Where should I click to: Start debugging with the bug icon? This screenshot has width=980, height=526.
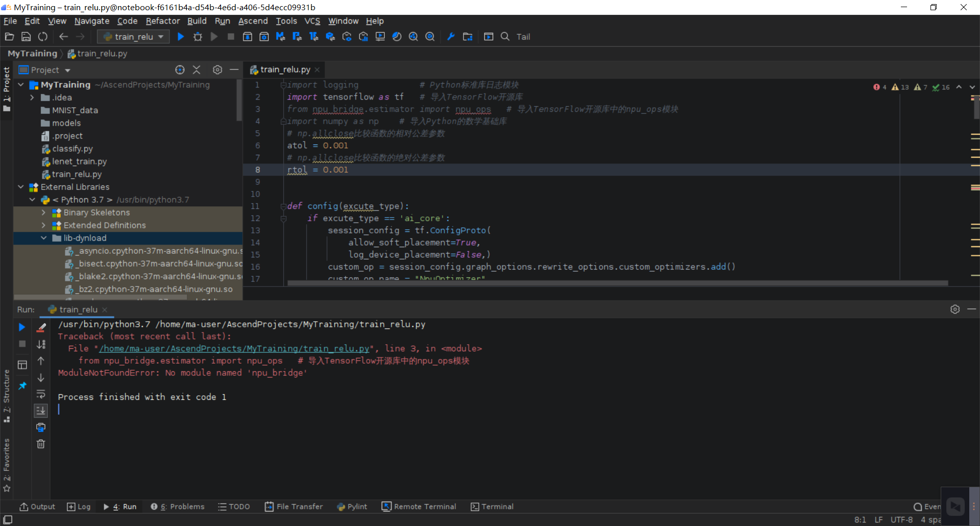[198, 37]
